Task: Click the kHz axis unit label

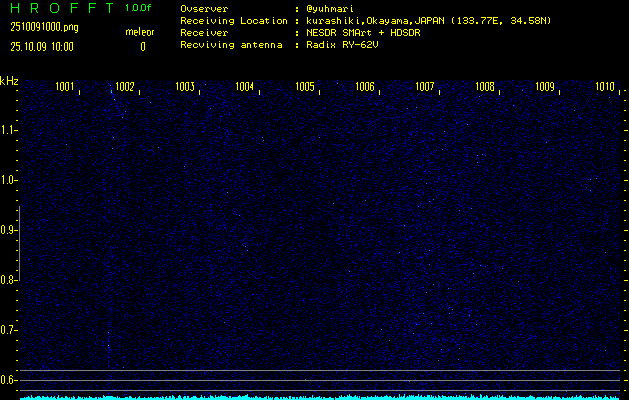Action: tap(9, 81)
